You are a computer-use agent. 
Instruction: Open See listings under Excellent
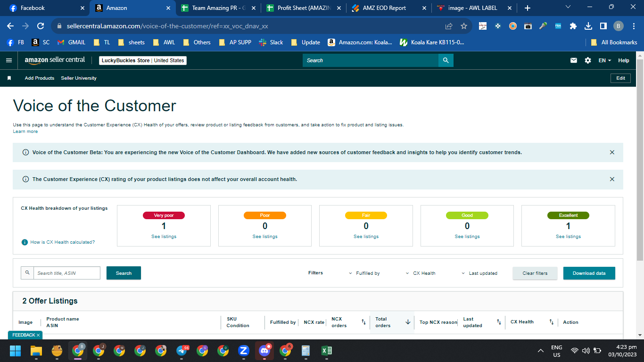tap(568, 237)
